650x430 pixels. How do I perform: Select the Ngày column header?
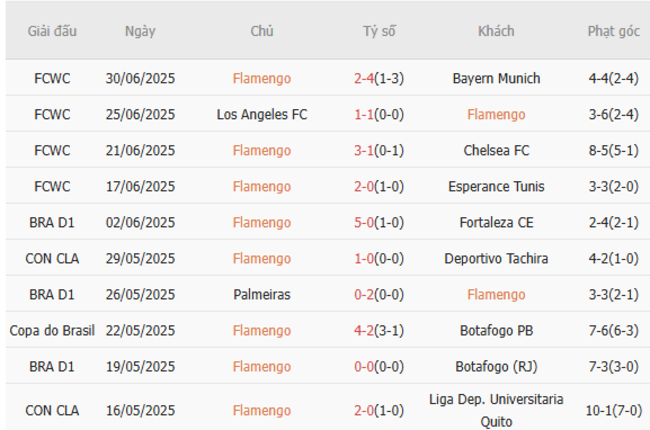tap(140, 31)
